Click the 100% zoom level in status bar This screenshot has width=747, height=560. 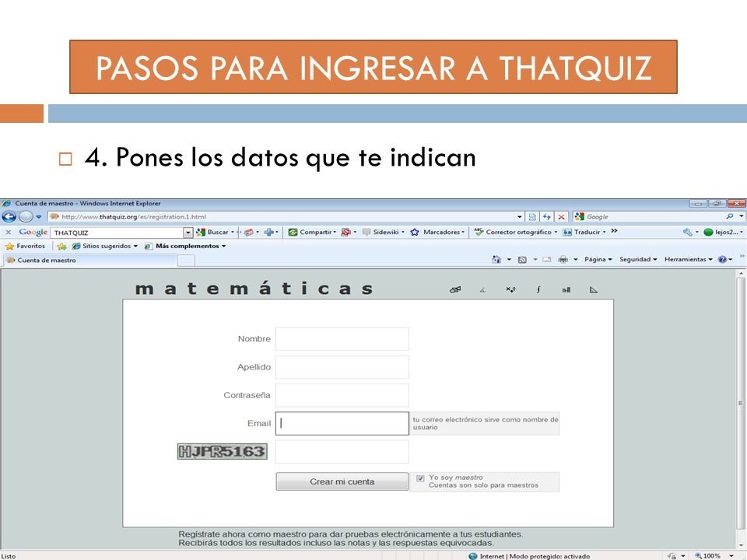[x=713, y=555]
